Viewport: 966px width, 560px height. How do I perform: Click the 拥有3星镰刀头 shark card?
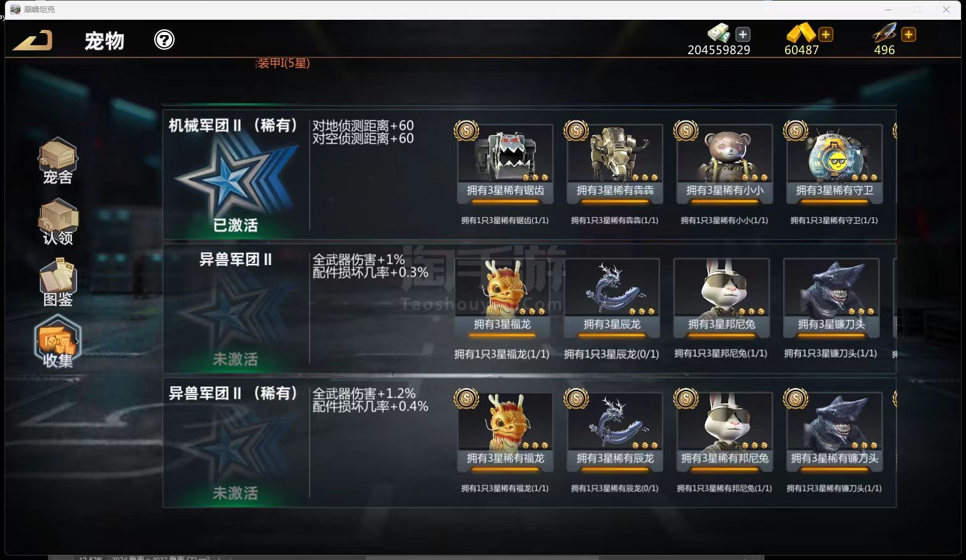click(x=831, y=298)
